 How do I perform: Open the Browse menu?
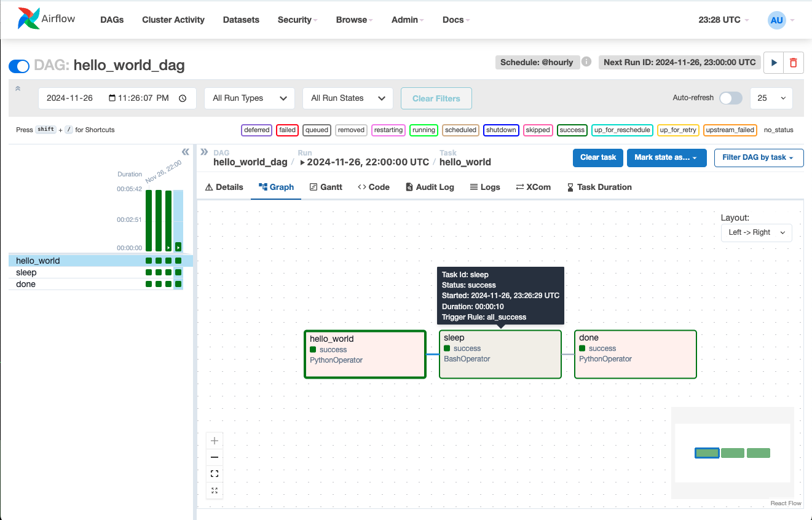pos(355,20)
